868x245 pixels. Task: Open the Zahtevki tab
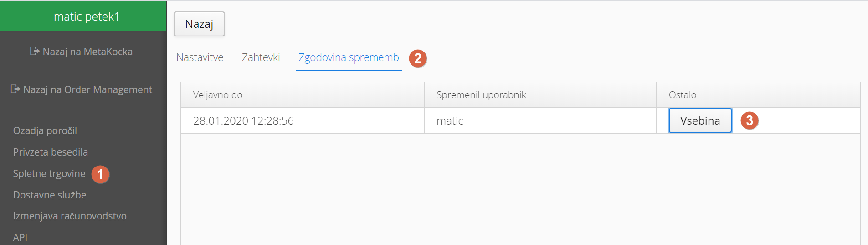(261, 57)
